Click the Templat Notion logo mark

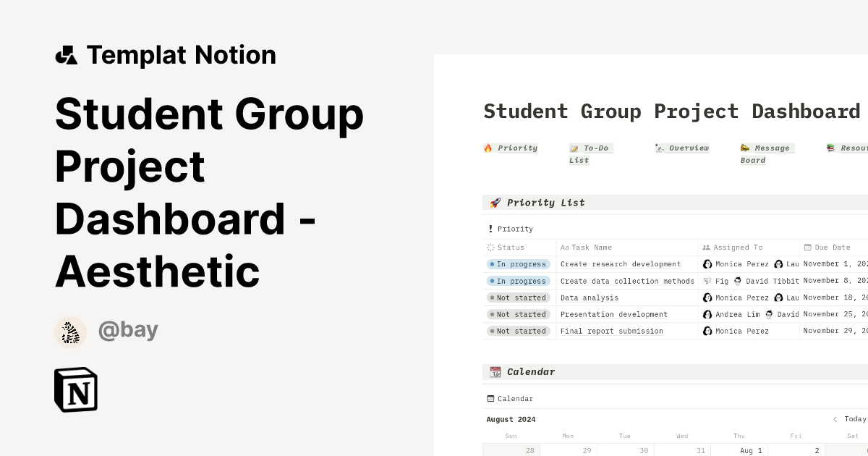(66, 54)
